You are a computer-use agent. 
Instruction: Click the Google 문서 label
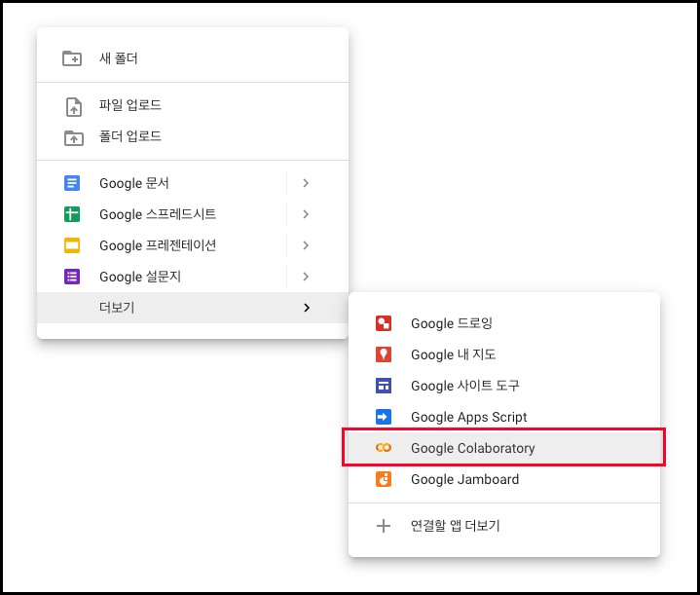pyautogui.click(x=134, y=183)
